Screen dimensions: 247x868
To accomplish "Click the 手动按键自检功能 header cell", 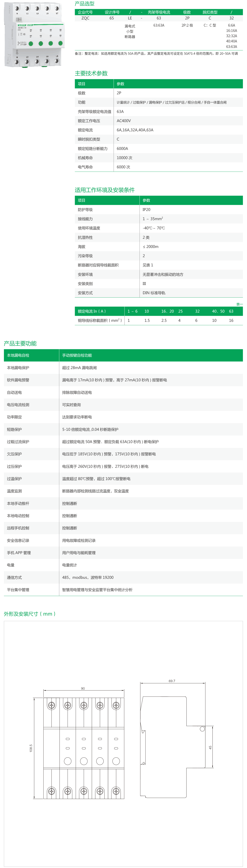I will tap(77, 356).
